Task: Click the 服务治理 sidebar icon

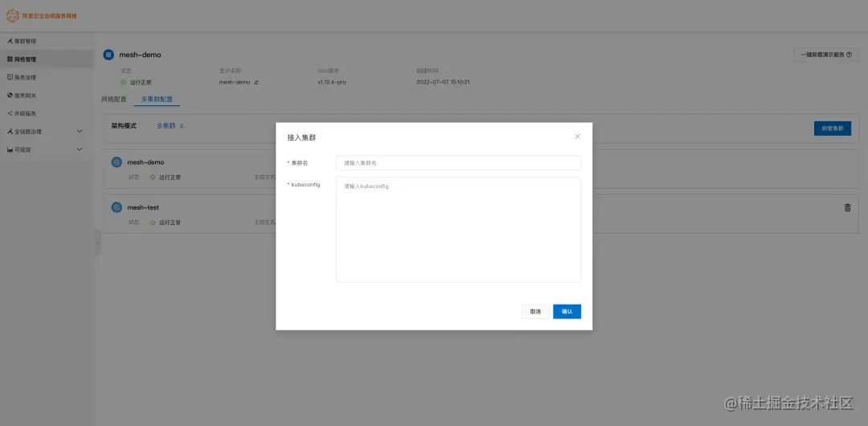Action: coord(10,77)
